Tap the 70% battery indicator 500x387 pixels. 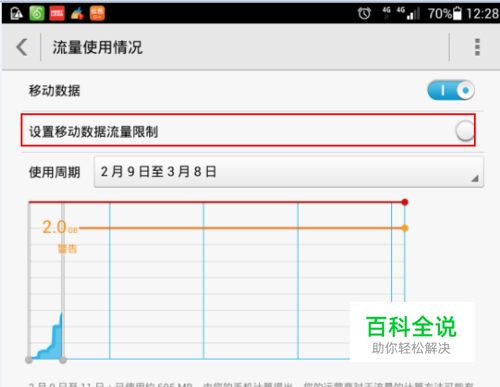445,13
